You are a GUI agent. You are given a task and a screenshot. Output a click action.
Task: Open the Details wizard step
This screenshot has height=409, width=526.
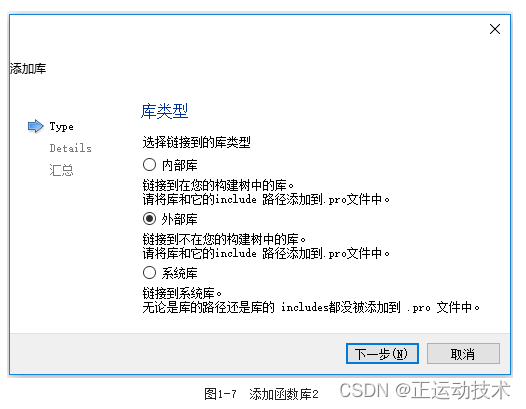(70, 148)
